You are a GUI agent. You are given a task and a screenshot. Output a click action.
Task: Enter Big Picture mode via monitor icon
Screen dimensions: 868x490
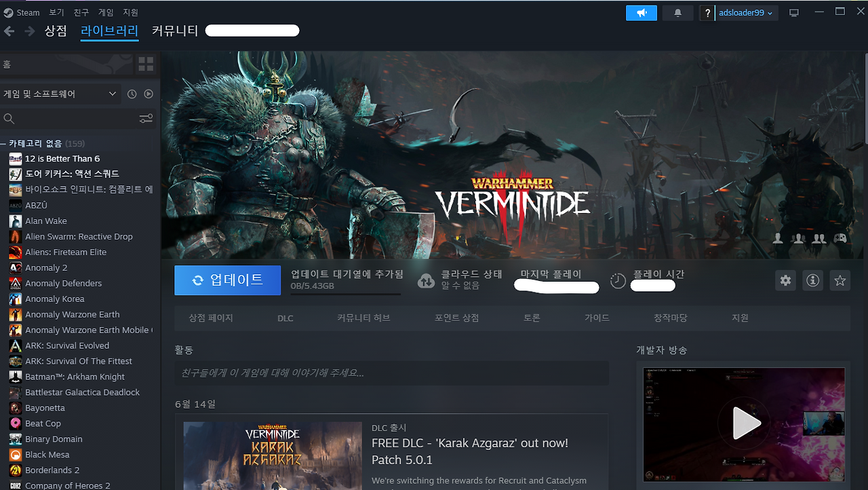point(794,13)
